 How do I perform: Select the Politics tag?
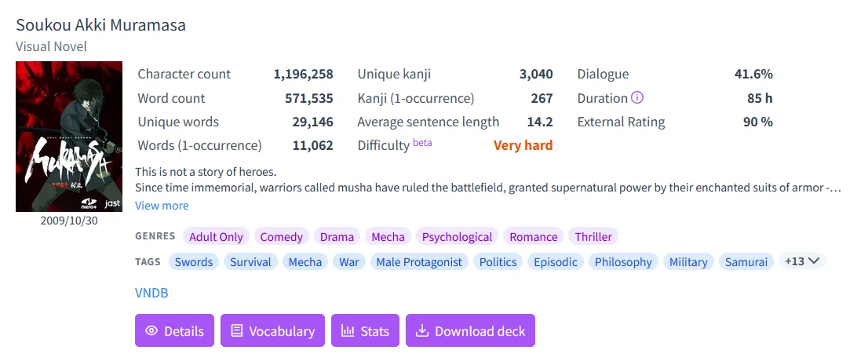pos(498,262)
